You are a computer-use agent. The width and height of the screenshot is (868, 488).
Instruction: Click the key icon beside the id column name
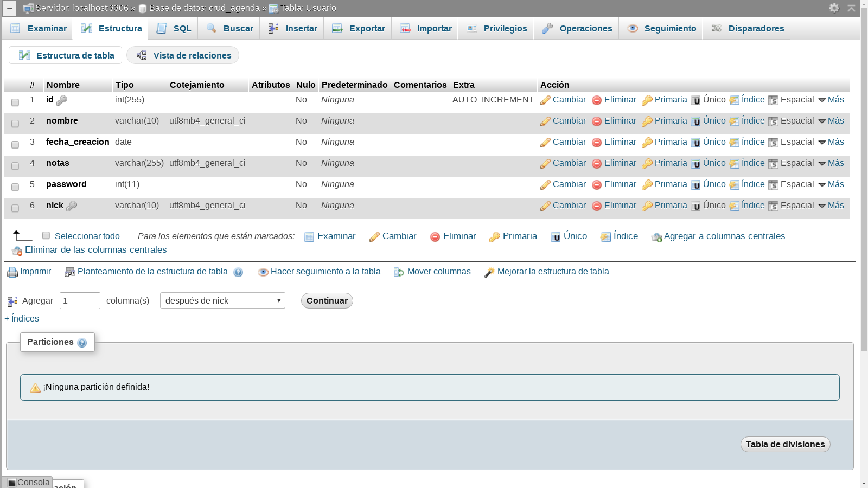pyautogui.click(x=62, y=100)
